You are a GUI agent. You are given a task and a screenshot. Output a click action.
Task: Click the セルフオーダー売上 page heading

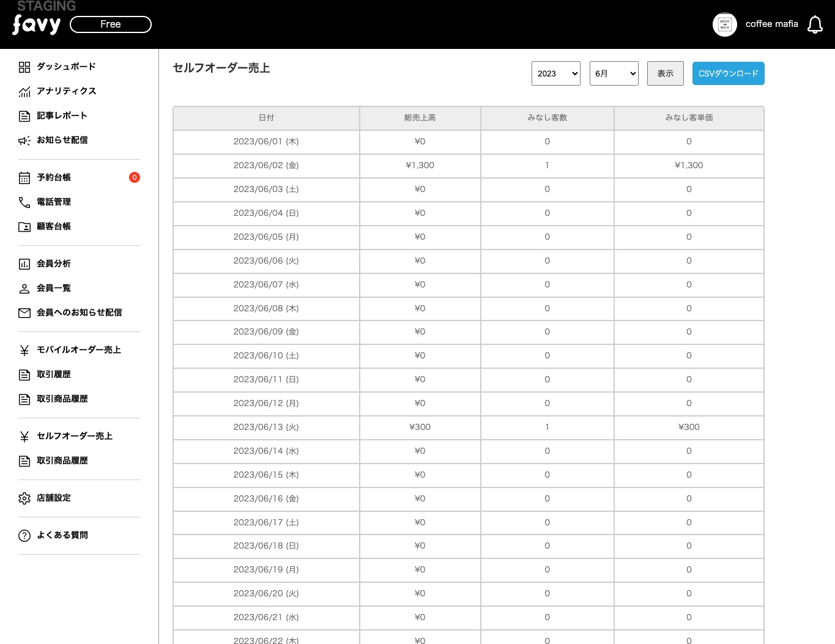click(221, 68)
